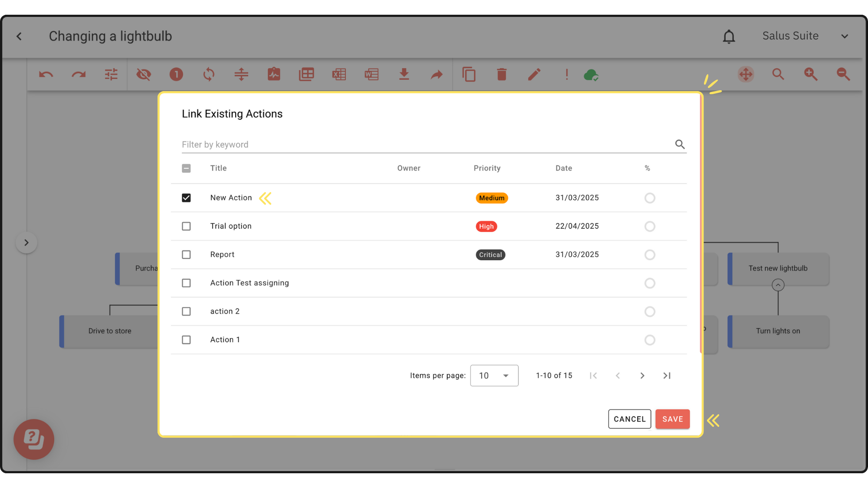The height and width of the screenshot is (488, 868).
Task: Click the undo arrow in toolbar
Action: click(46, 75)
